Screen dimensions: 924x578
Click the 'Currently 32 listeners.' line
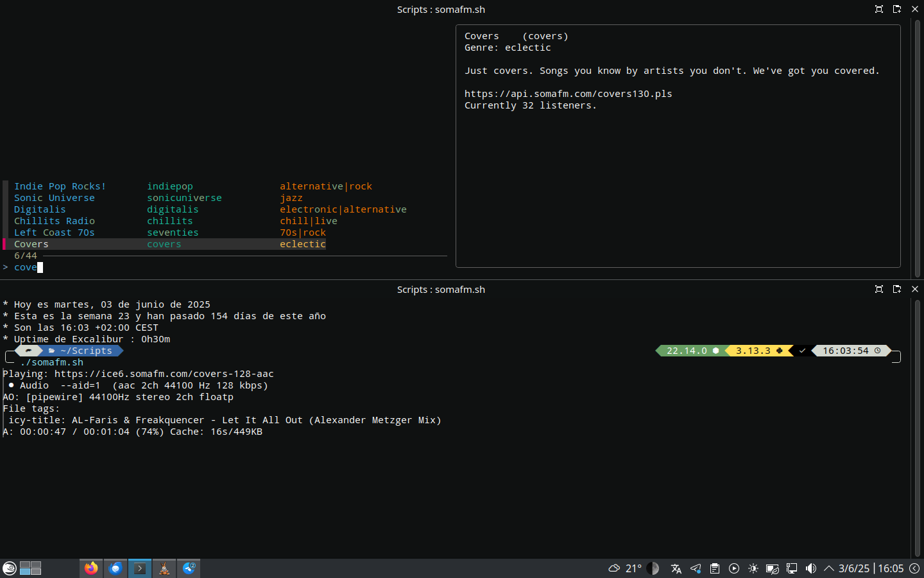point(531,105)
